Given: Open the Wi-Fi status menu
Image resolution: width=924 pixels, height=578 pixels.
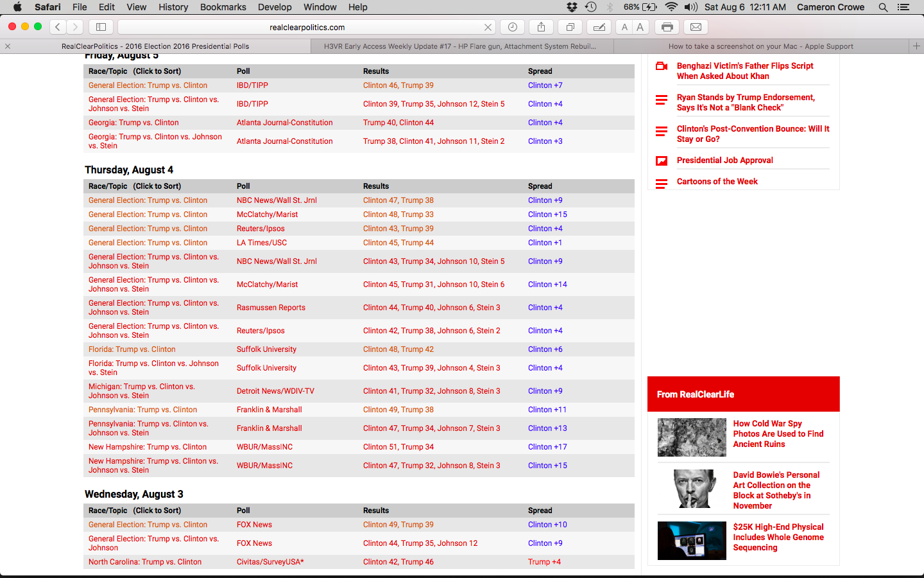Looking at the screenshot, I should [x=671, y=7].
